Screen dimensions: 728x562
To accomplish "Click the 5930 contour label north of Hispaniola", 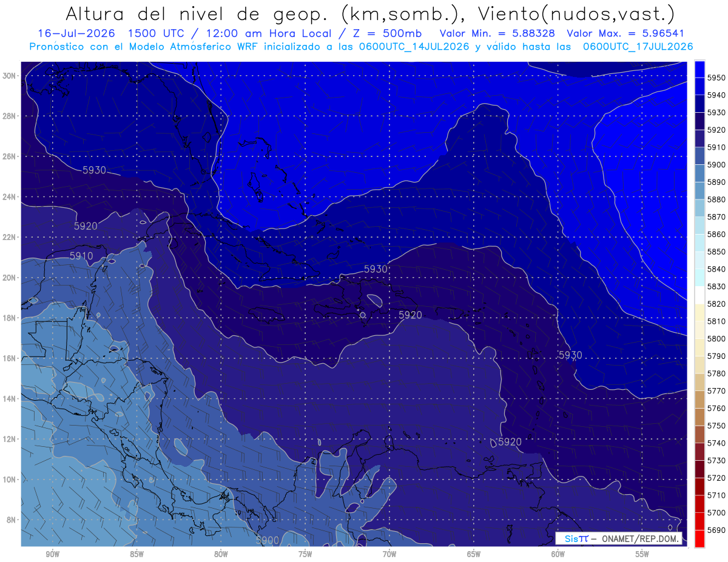I will click(376, 269).
